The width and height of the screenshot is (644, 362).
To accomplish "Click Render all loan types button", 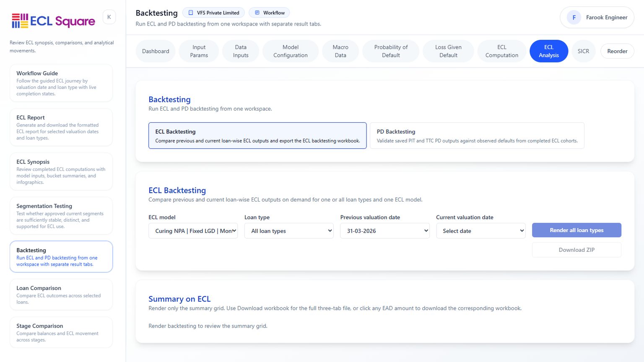I will point(576,230).
